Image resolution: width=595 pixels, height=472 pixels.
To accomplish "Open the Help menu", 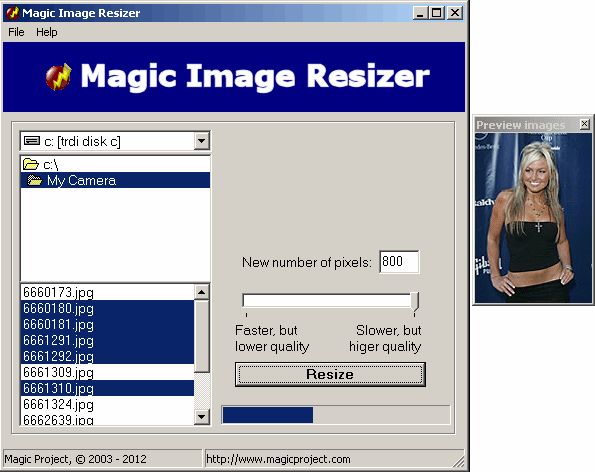I will tap(47, 32).
